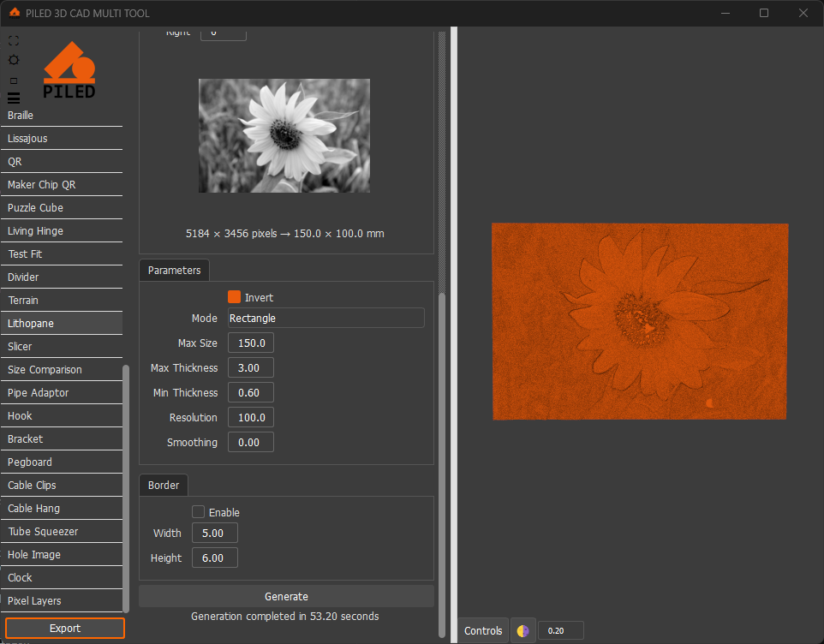Click the half-moon color mode icon
This screenshot has width=824, height=644.
coord(522,631)
